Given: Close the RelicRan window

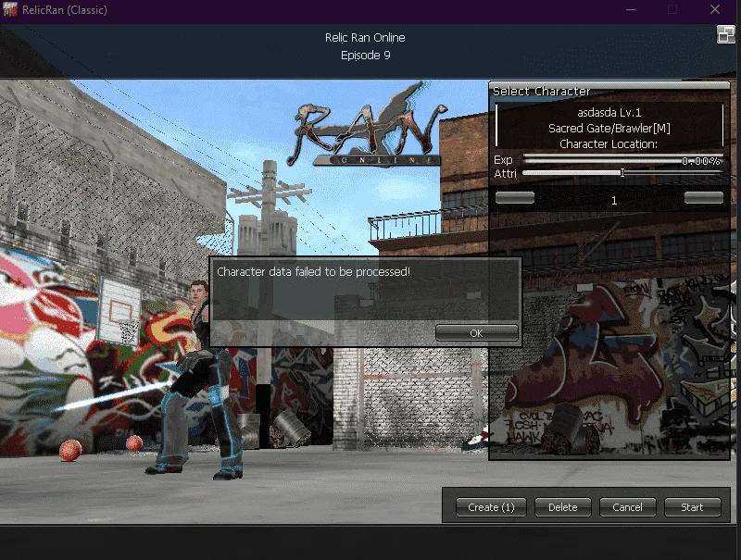Looking at the screenshot, I should coord(715,9).
